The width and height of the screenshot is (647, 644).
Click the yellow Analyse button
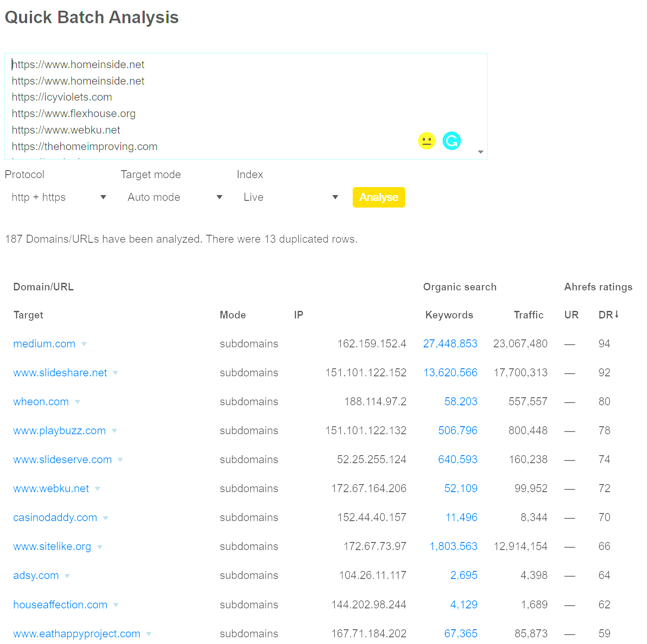(x=379, y=197)
